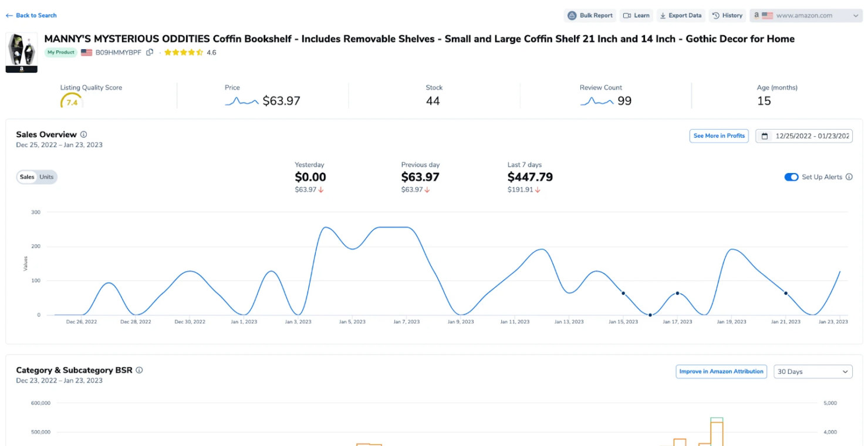The height and width of the screenshot is (446, 868).
Task: Open the 30 Days period dropdown
Action: [813, 371]
